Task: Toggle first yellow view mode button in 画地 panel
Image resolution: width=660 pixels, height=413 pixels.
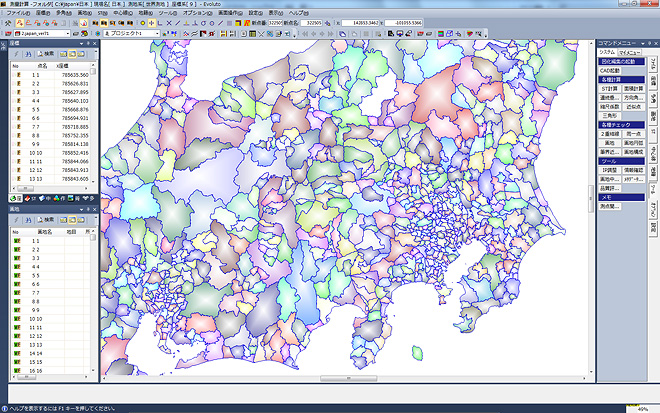Action: (x=63, y=220)
